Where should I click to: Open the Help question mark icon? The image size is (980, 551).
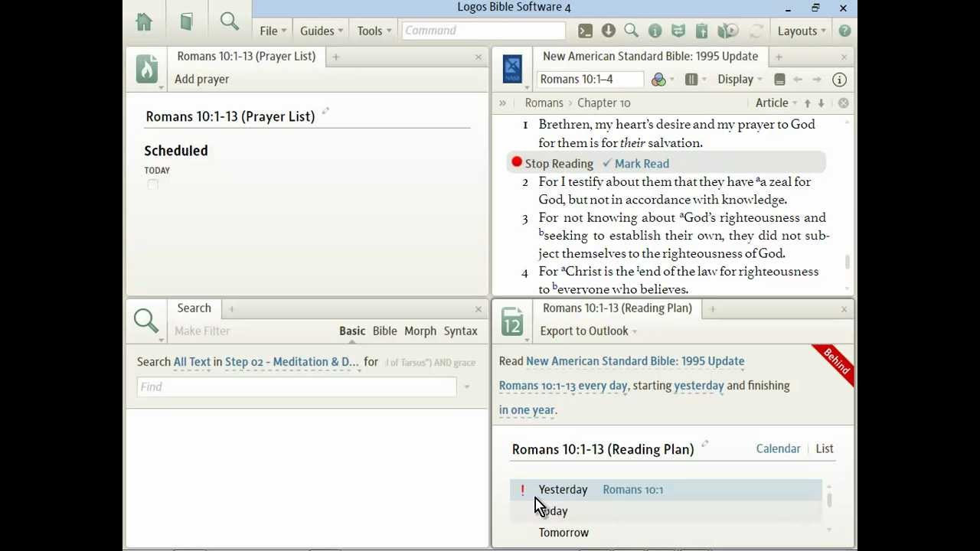844,31
